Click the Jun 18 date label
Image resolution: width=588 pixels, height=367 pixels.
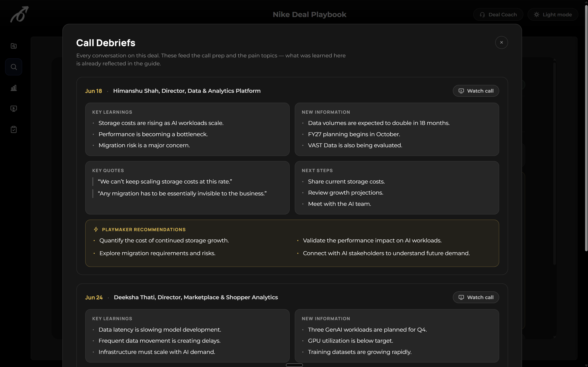pyautogui.click(x=93, y=91)
